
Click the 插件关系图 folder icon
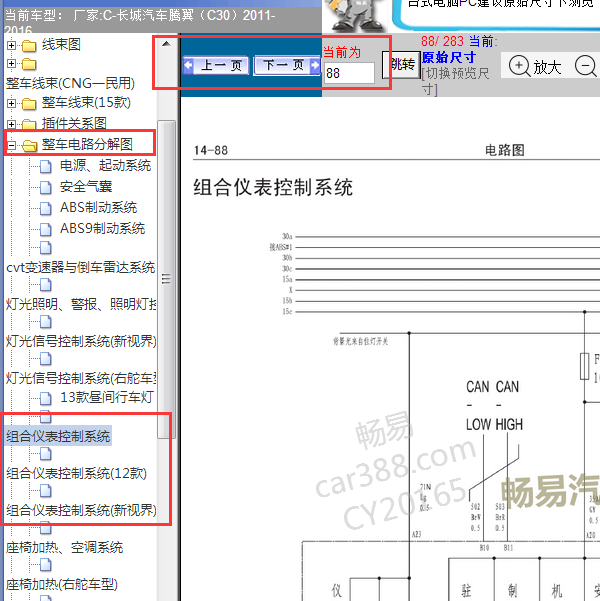29,124
